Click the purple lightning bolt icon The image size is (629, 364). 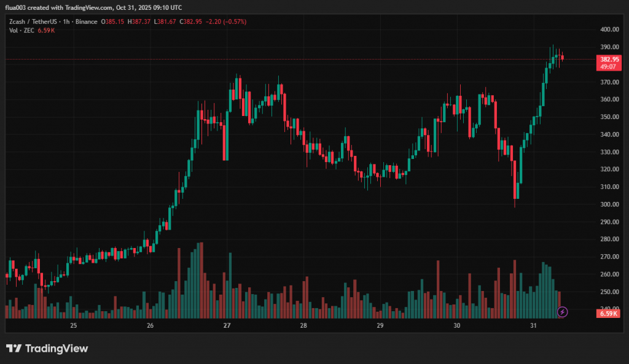[562, 312]
